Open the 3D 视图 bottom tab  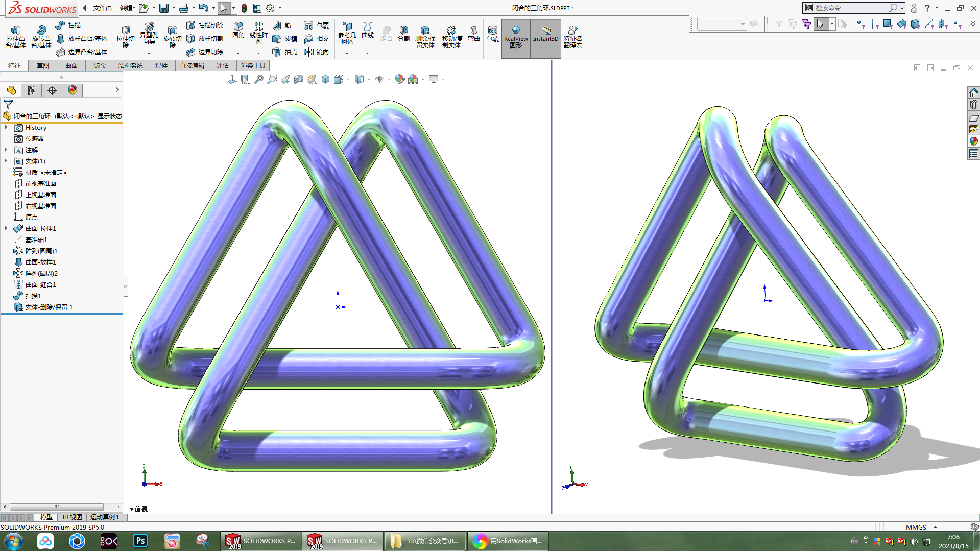[71, 517]
